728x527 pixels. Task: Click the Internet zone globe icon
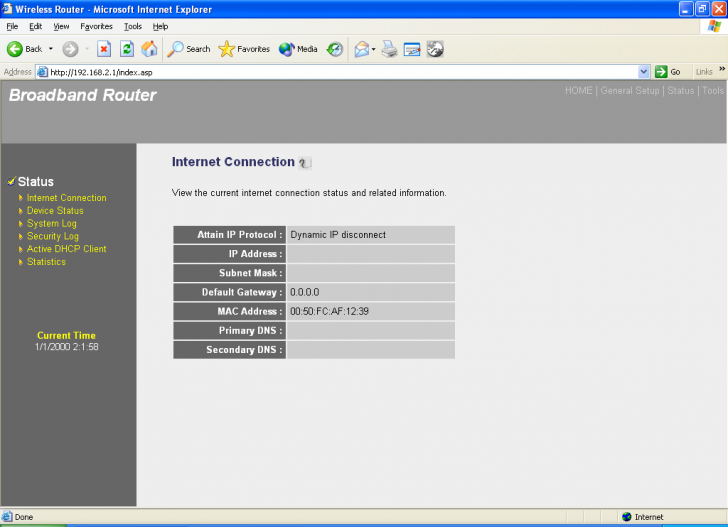pos(627,517)
